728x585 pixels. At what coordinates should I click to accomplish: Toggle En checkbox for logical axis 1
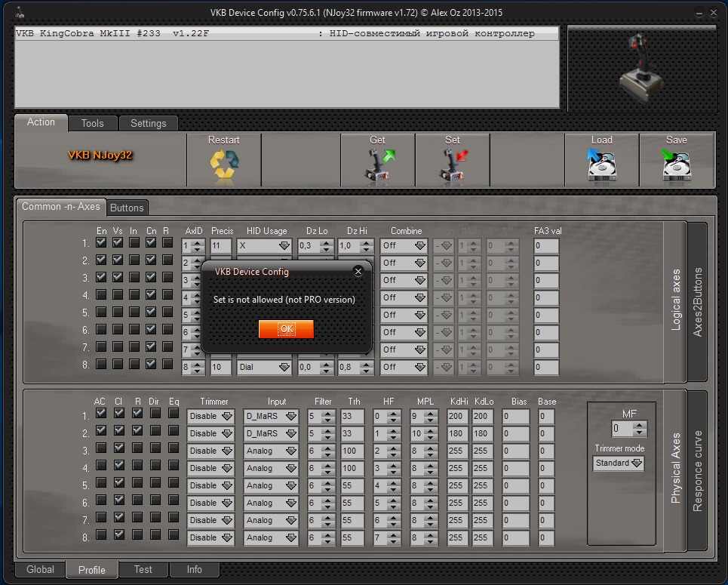tap(101, 242)
